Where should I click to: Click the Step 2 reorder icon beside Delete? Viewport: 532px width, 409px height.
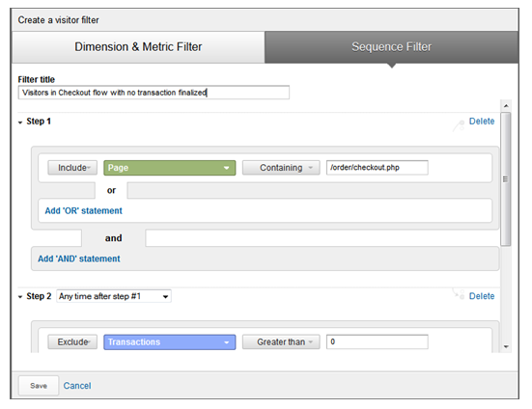click(459, 294)
